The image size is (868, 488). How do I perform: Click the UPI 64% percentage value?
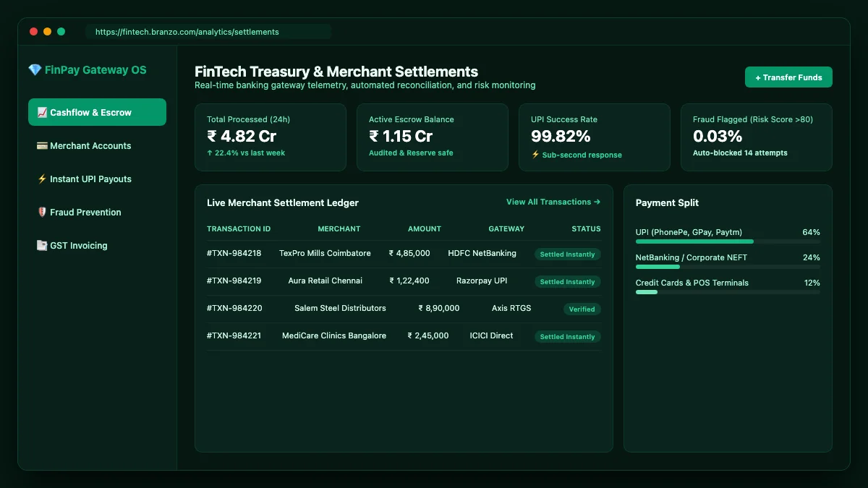point(812,233)
